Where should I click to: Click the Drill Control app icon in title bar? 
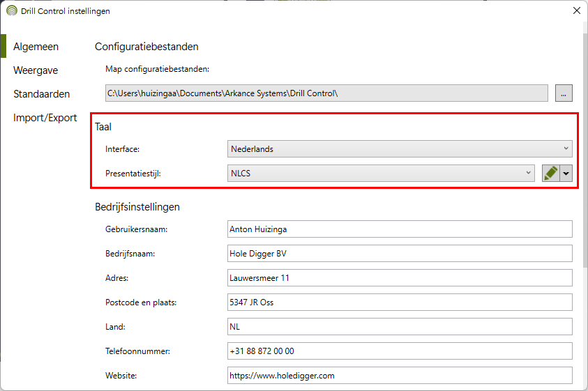[x=12, y=11]
